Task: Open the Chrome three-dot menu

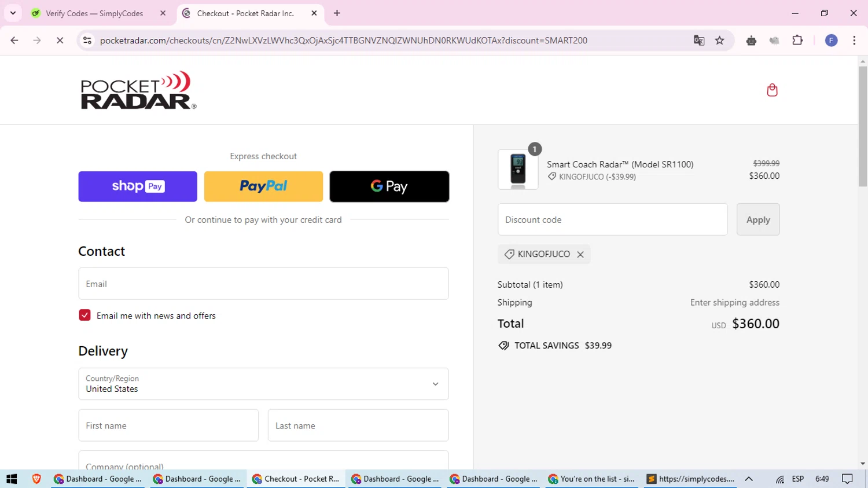Action: point(854,41)
